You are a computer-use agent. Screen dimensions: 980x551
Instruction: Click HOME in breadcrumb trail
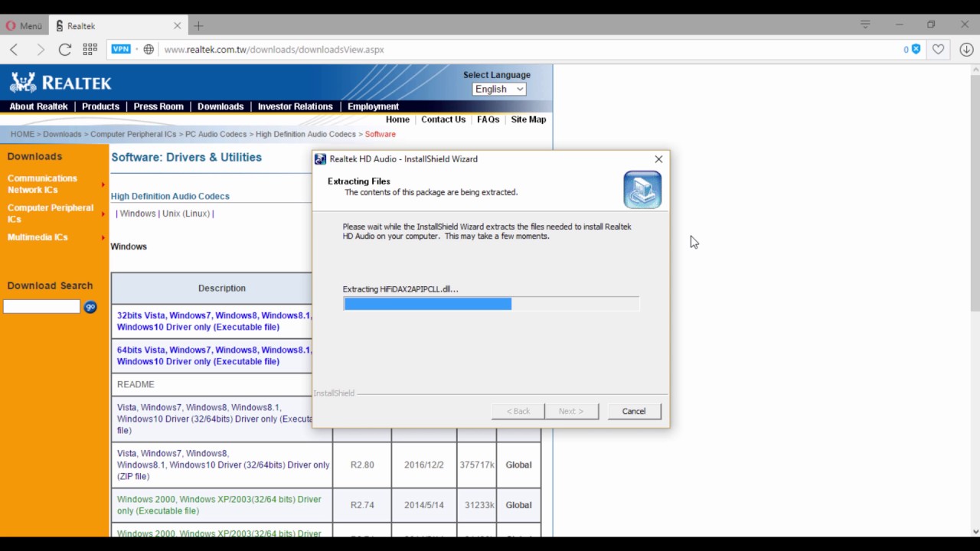[x=22, y=134]
